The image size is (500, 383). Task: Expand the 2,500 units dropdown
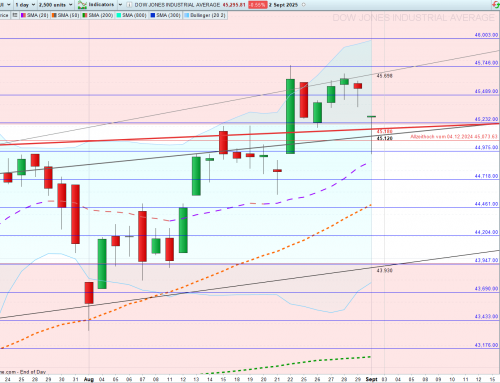click(56, 5)
